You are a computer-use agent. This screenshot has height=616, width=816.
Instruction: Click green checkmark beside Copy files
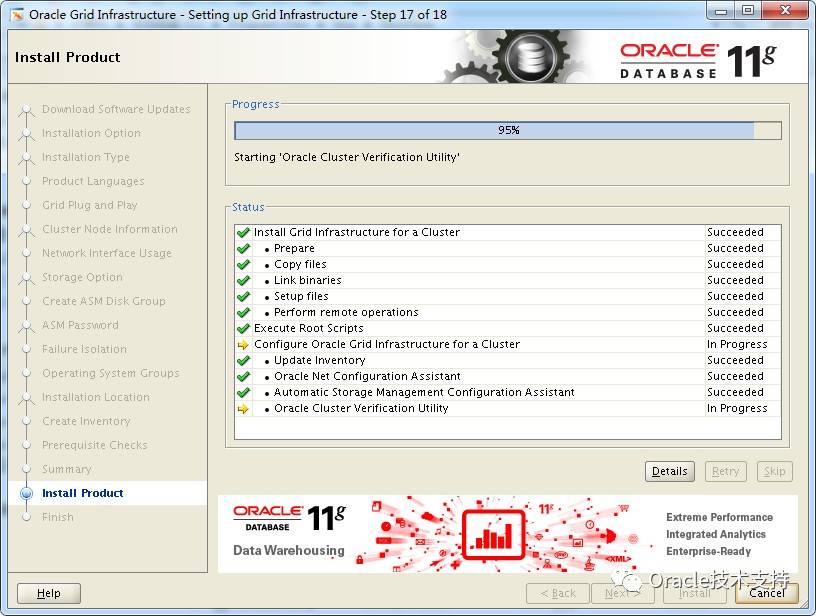tap(243, 265)
